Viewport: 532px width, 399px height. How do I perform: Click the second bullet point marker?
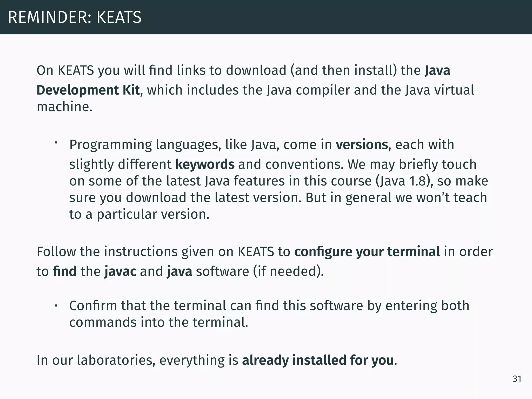(56, 306)
